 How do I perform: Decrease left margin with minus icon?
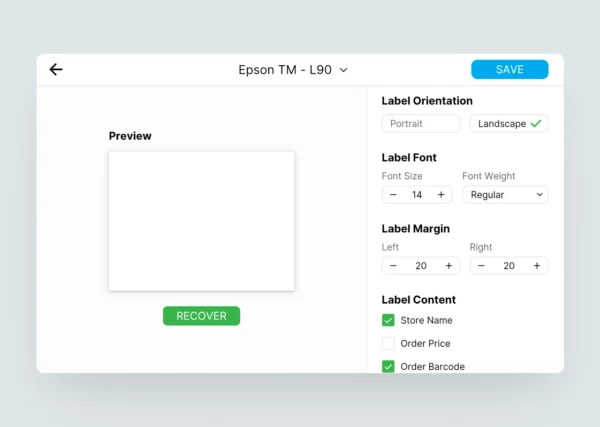[393, 266]
